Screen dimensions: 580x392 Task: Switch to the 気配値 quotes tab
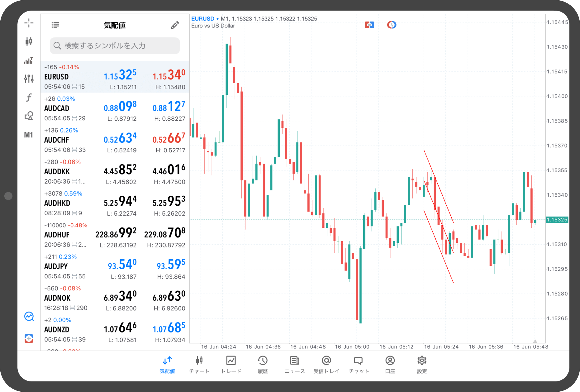coord(167,365)
